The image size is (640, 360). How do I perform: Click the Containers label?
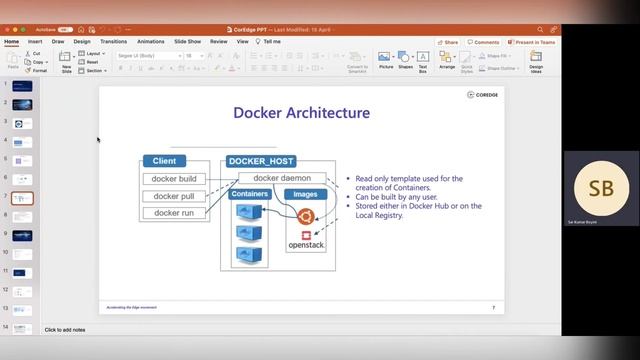[x=249, y=194]
